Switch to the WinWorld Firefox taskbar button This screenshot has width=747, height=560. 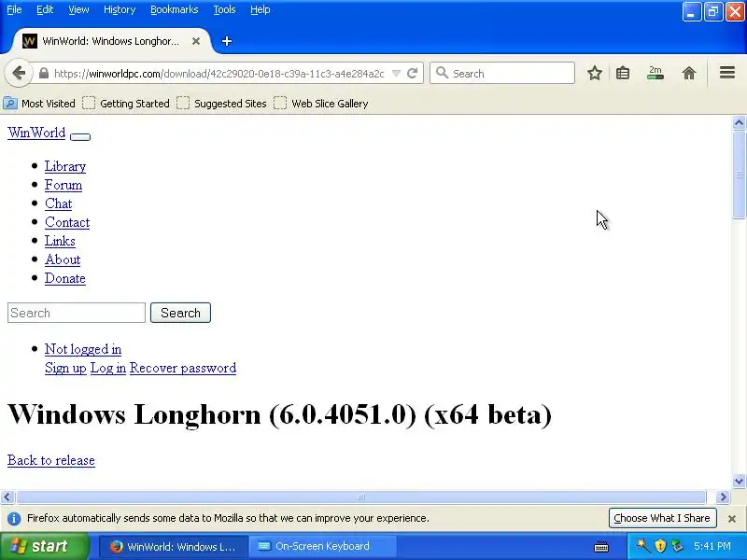coord(174,547)
